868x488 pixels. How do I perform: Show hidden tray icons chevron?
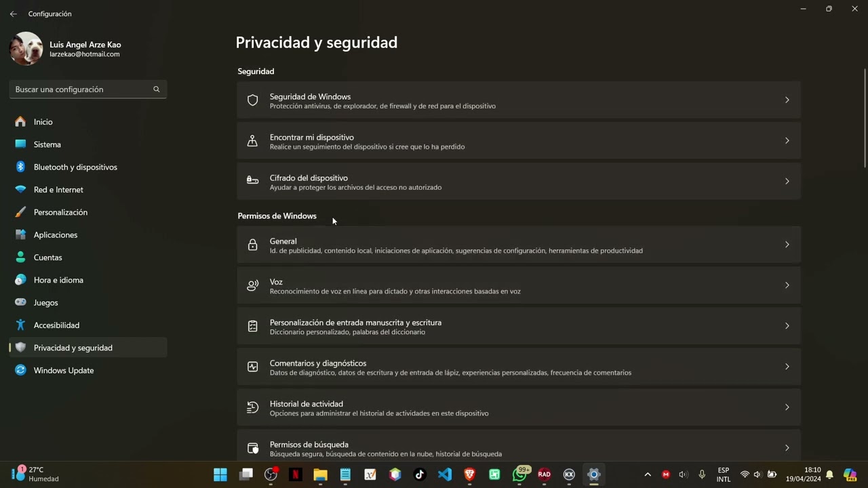tap(648, 474)
